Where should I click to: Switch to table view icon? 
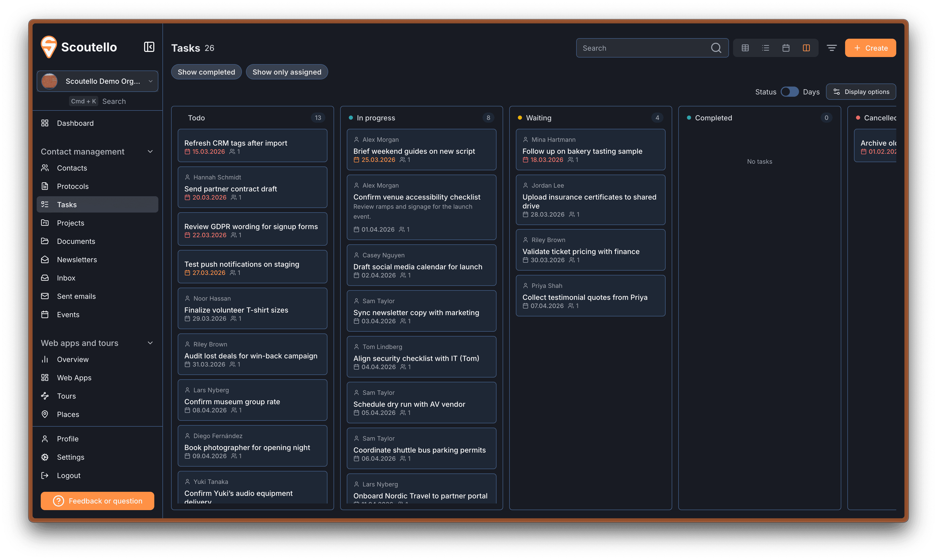tap(745, 48)
